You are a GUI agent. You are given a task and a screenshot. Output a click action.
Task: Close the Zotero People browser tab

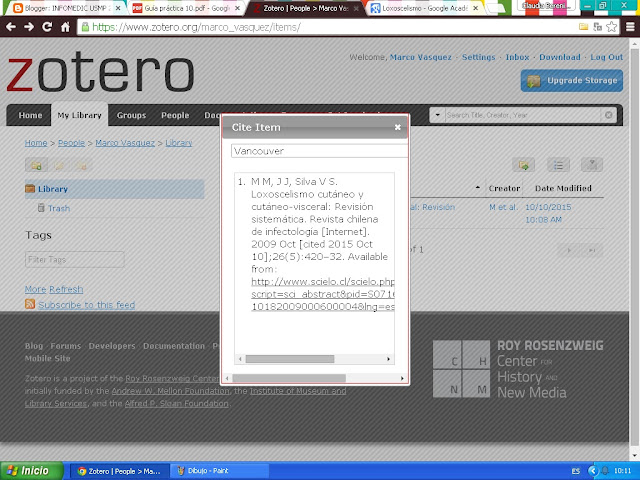click(356, 8)
